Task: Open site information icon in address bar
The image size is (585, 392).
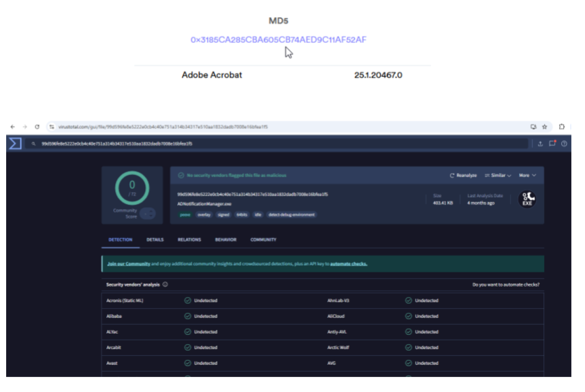Action: [x=52, y=127]
